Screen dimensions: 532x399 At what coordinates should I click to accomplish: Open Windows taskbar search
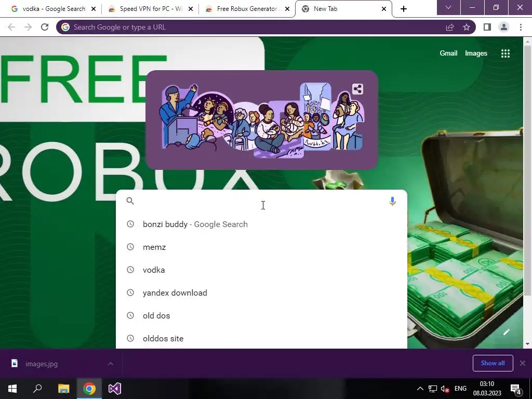click(x=37, y=389)
